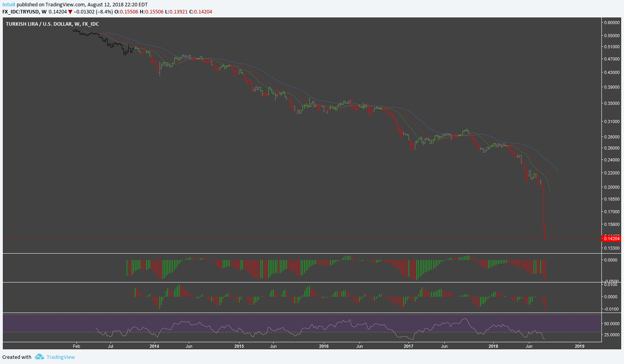
Task: Click the 0.18500 price axis label
Action: click(x=612, y=199)
